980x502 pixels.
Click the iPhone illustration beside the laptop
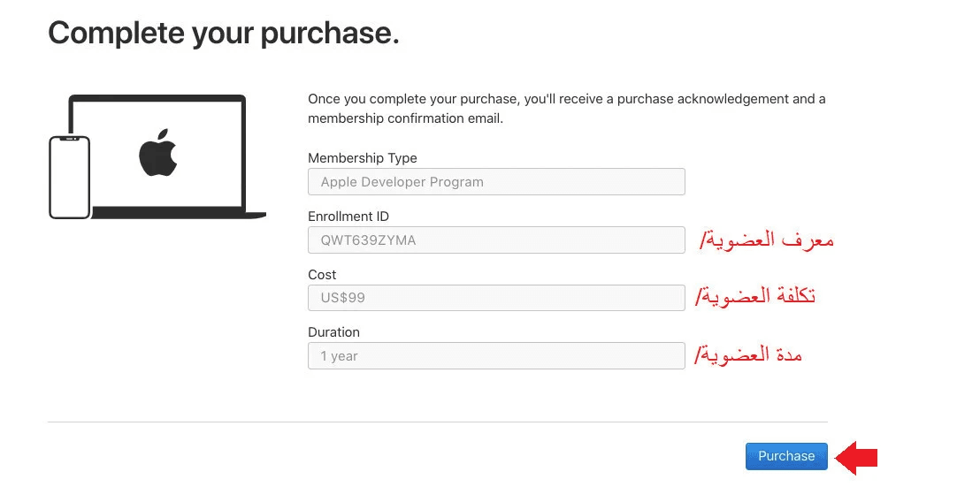pos(69,177)
